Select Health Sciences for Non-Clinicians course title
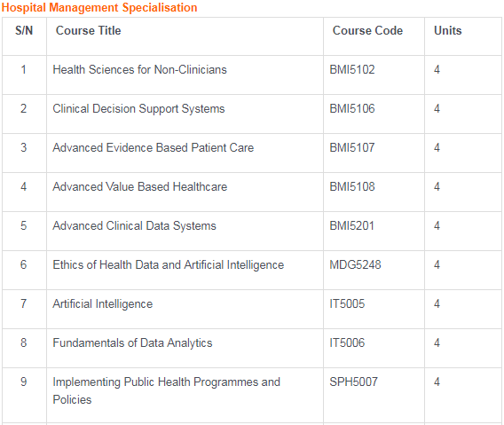The width and height of the screenshot is (504, 425). pyautogui.click(x=140, y=70)
